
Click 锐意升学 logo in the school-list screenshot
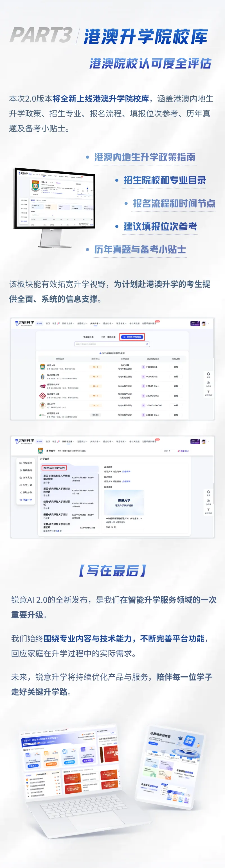(24, 323)
